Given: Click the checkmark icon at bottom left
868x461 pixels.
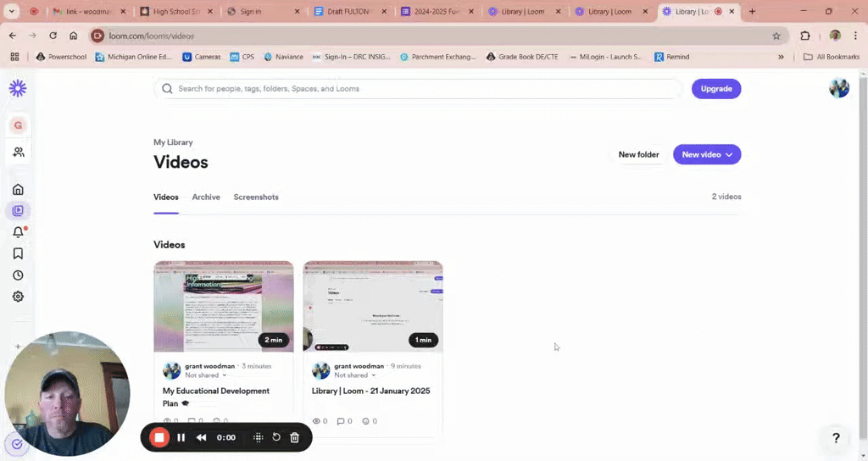Looking at the screenshot, I should [x=17, y=443].
